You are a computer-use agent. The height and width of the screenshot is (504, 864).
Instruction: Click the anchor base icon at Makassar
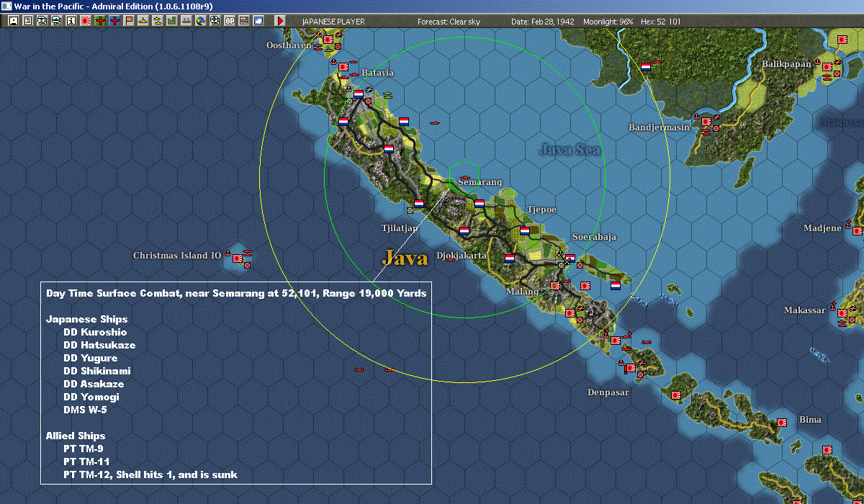click(x=832, y=307)
